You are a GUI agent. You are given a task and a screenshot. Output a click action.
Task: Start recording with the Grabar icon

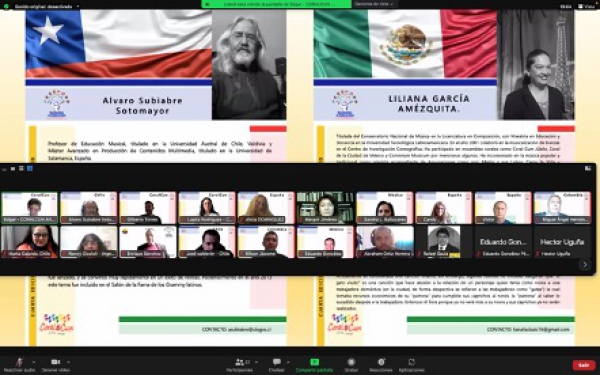[x=351, y=362]
